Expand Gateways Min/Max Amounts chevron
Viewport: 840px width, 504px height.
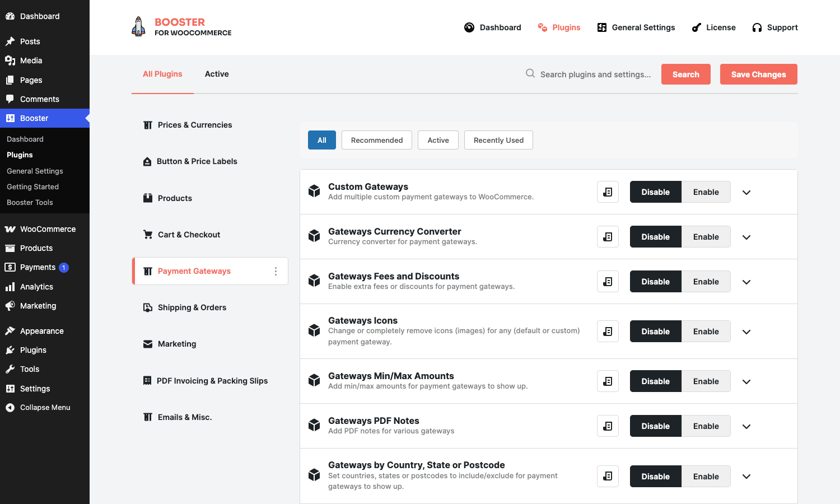[746, 382]
